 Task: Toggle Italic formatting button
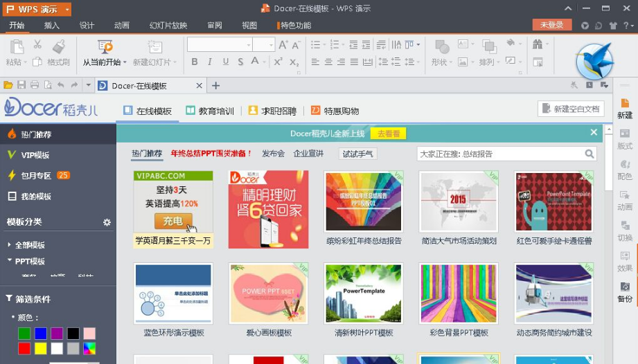(x=209, y=62)
